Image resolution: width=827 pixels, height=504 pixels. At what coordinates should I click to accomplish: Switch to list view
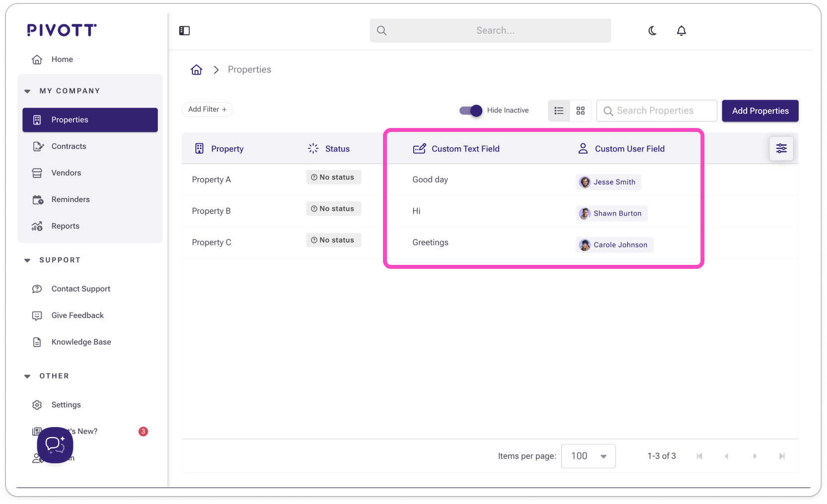click(559, 111)
